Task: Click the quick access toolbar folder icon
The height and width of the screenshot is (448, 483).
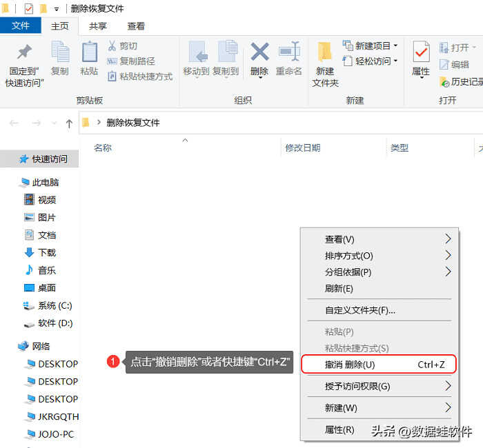Action: [x=43, y=8]
